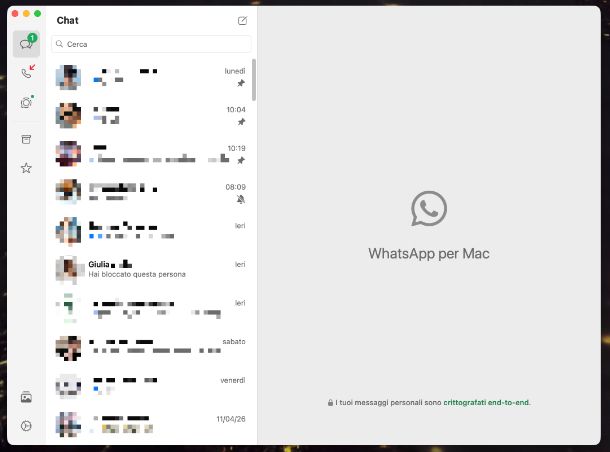Open the media gallery icon in sidebar
Image resolution: width=610 pixels, height=452 pixels.
26,397
